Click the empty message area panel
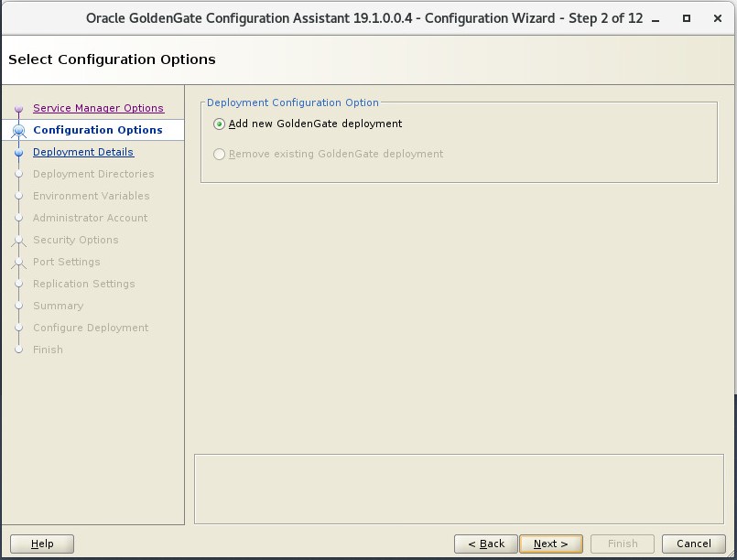 coord(459,489)
